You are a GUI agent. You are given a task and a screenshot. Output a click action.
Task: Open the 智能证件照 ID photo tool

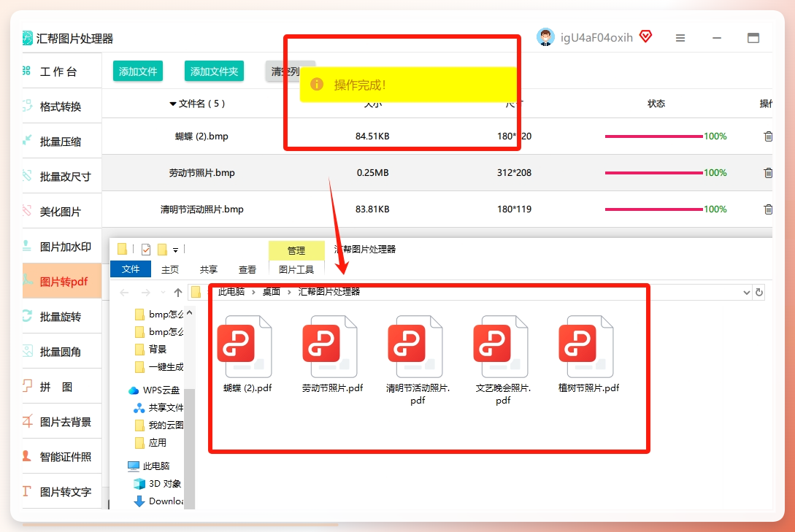tap(62, 457)
